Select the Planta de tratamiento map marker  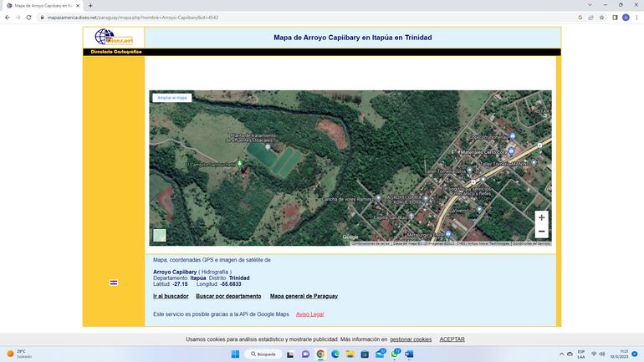268,146
